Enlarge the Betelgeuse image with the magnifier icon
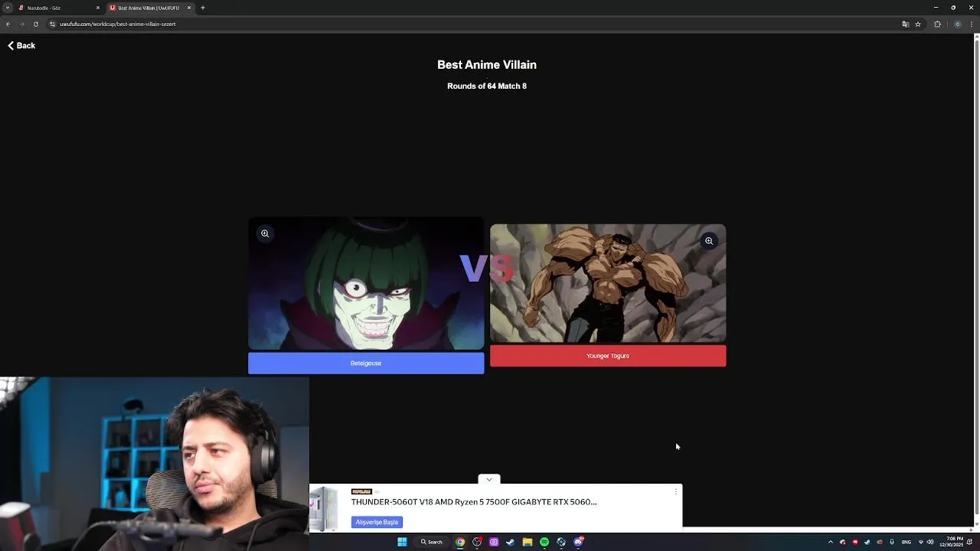The image size is (980, 551). (265, 233)
